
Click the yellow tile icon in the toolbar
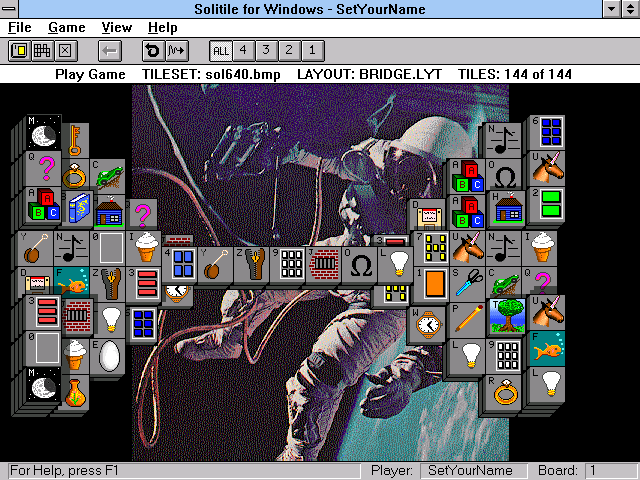(19, 51)
